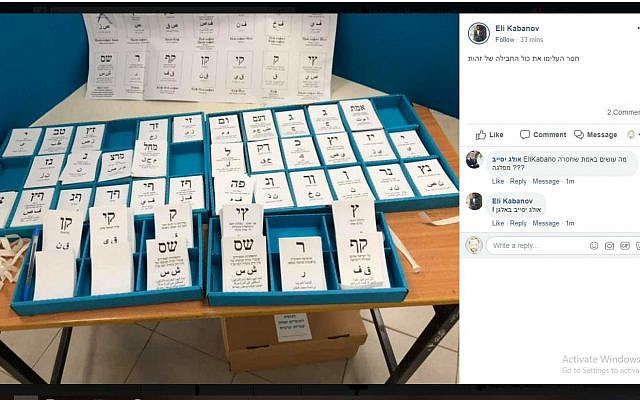Screen dimensions: 640x400
Task: Open the 33 mins timestamp link
Action: click(531, 40)
